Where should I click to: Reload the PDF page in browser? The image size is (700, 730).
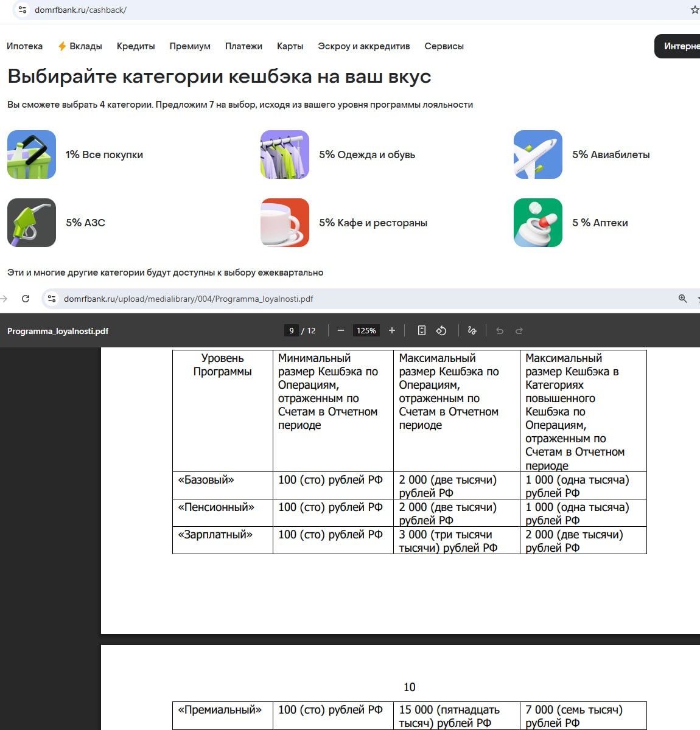[x=26, y=299]
